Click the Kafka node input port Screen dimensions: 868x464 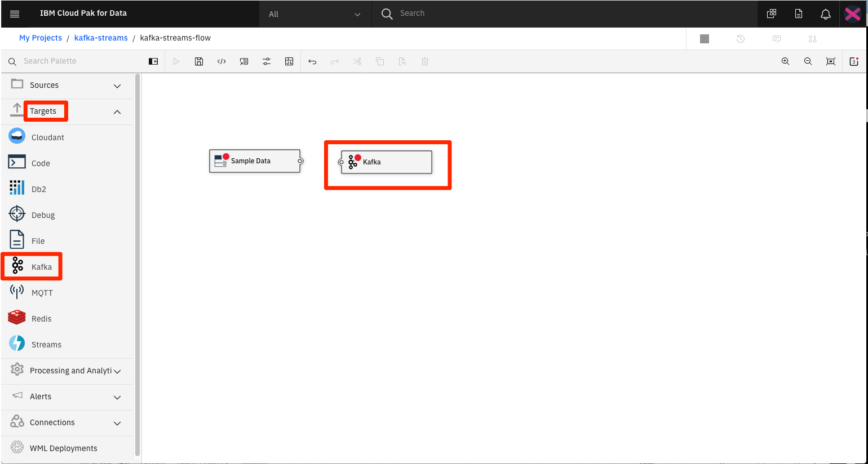click(x=341, y=162)
